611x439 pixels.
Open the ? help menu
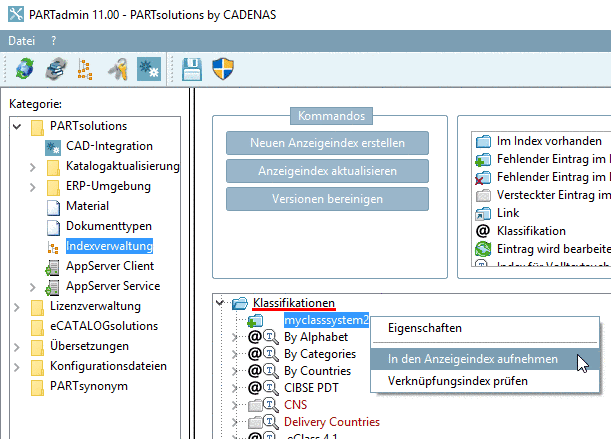tap(53, 41)
